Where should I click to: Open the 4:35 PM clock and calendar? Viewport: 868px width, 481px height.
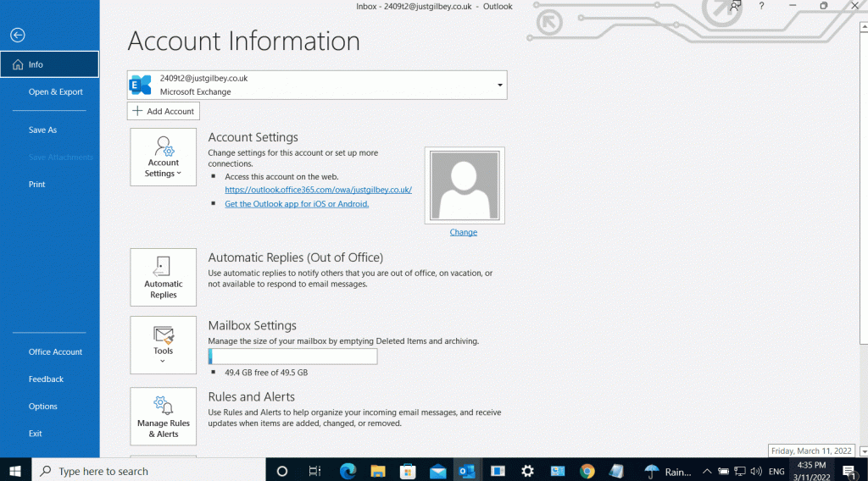pos(811,471)
